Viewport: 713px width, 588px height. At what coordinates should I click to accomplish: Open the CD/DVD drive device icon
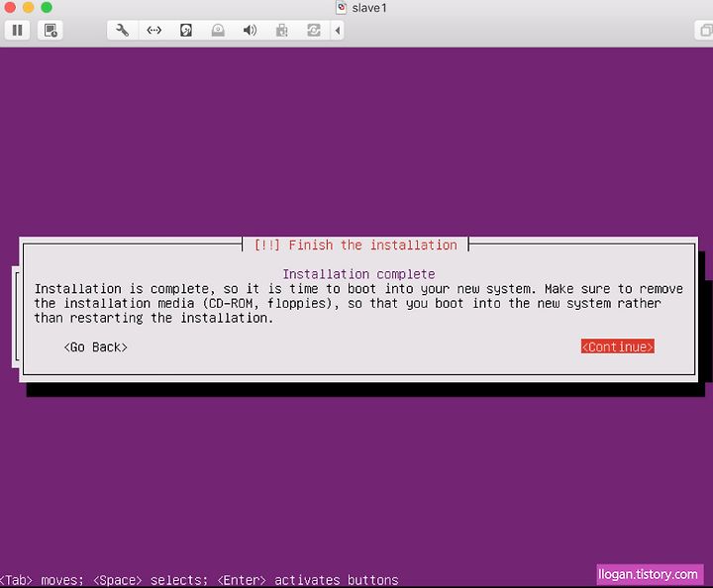pyautogui.click(x=218, y=31)
